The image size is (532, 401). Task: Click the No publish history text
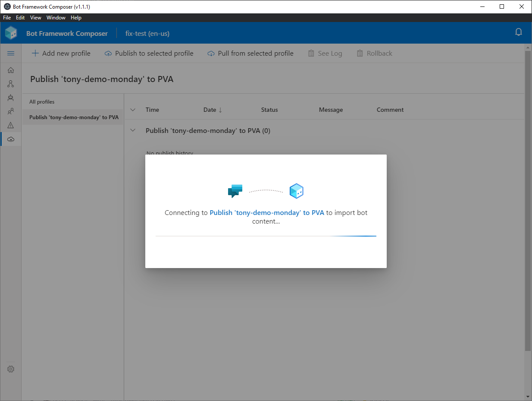click(170, 153)
